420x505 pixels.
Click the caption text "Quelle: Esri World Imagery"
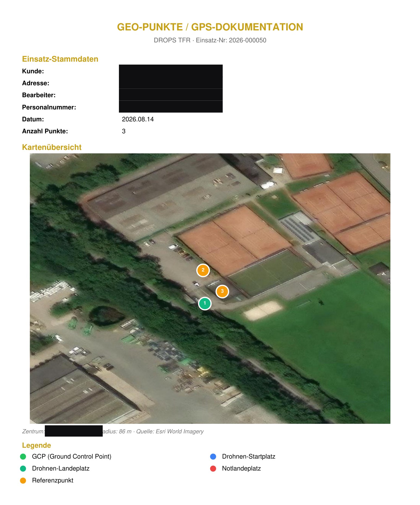170,431
